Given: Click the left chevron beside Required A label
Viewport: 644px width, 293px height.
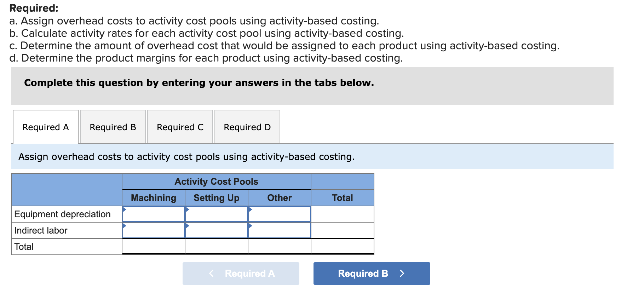Looking at the screenshot, I should tap(211, 273).
